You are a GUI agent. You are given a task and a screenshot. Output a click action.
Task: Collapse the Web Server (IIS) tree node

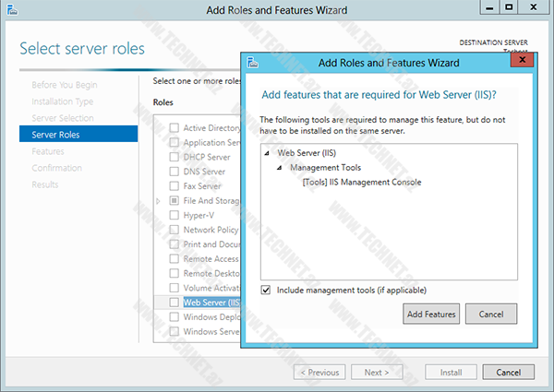[267, 153]
